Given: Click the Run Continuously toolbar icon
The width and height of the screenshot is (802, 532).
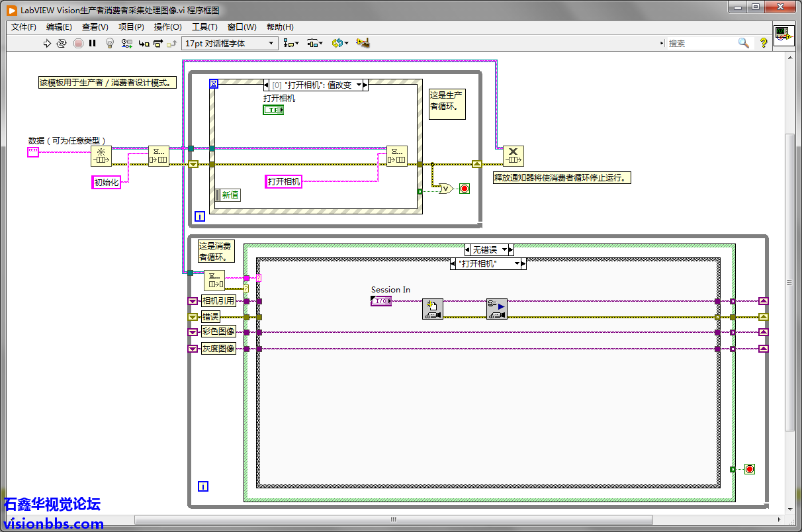Looking at the screenshot, I should pos(62,44).
